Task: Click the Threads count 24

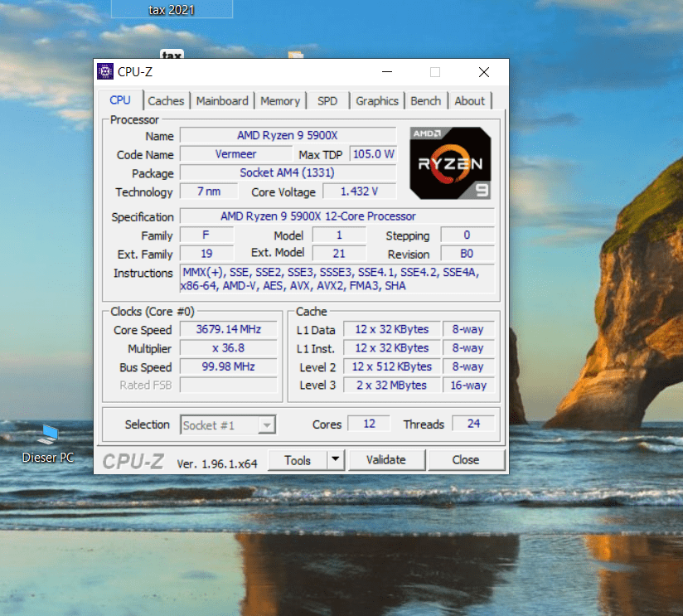Action: pos(474,424)
